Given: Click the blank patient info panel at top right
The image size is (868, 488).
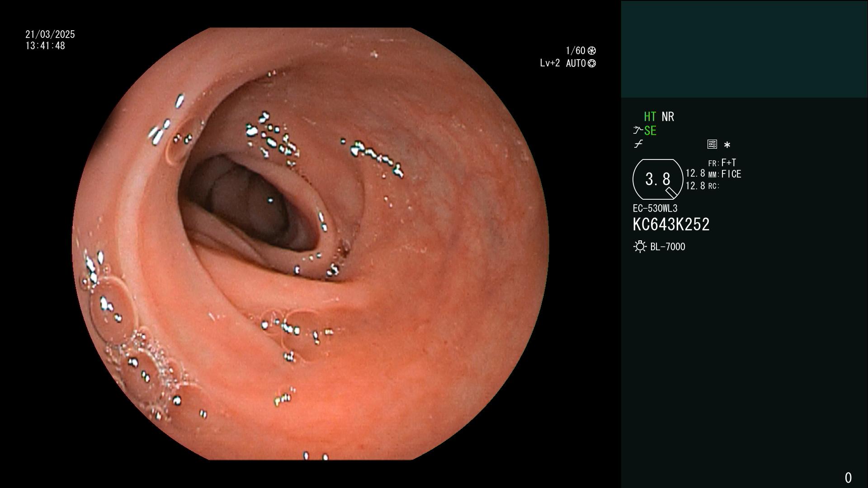Looking at the screenshot, I should [x=744, y=49].
